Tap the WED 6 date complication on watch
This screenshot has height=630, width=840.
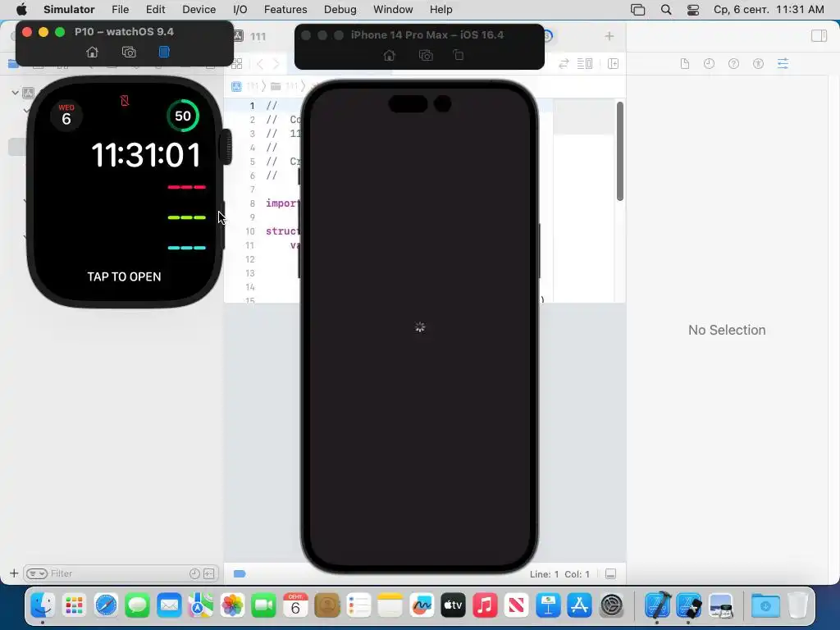pyautogui.click(x=66, y=115)
